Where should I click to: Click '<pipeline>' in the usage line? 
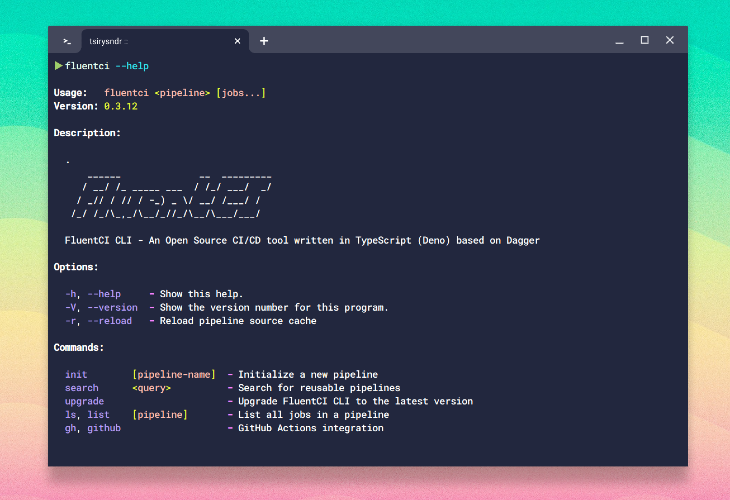coord(182,93)
